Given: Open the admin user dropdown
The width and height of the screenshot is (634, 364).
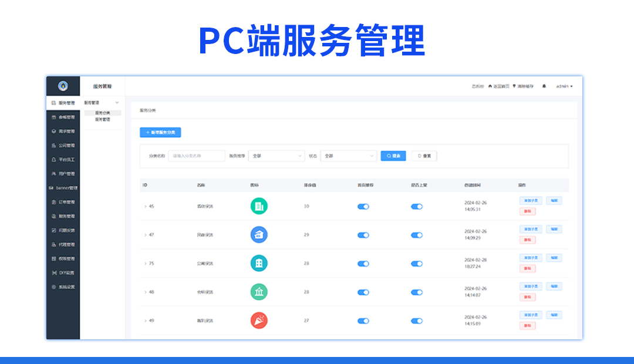Looking at the screenshot, I should click(564, 86).
